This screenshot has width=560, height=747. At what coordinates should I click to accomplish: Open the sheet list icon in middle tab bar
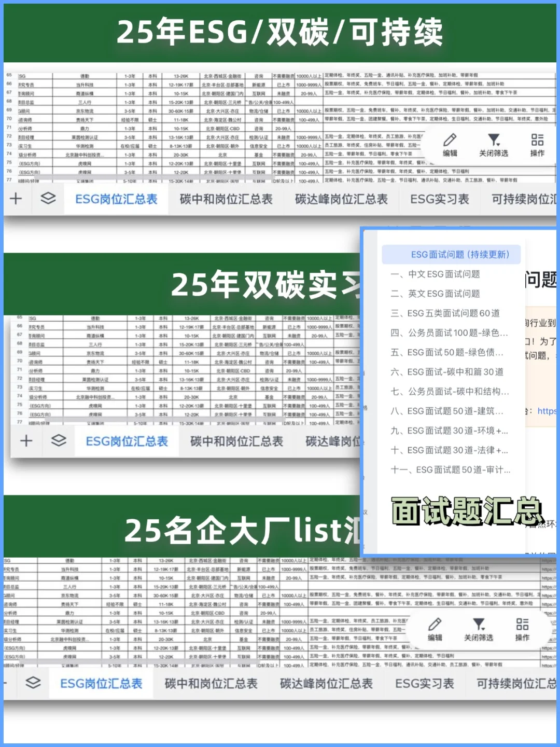tap(57, 440)
